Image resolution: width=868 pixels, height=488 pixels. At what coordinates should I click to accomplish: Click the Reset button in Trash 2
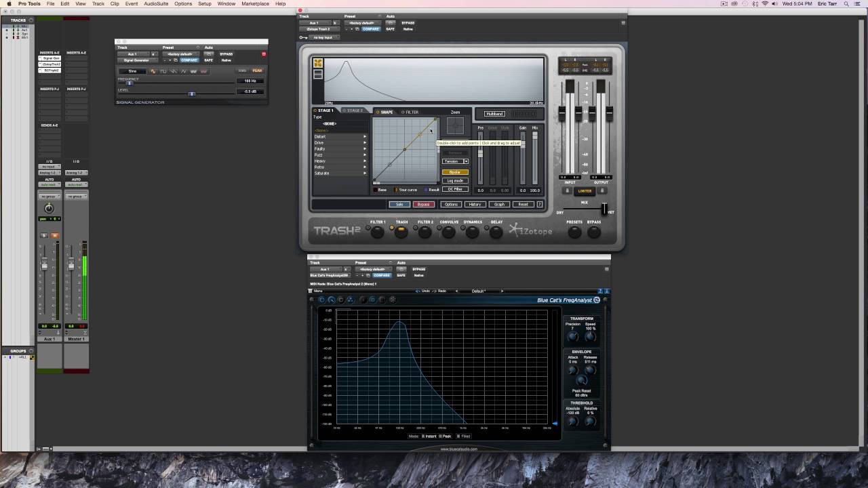tap(523, 204)
